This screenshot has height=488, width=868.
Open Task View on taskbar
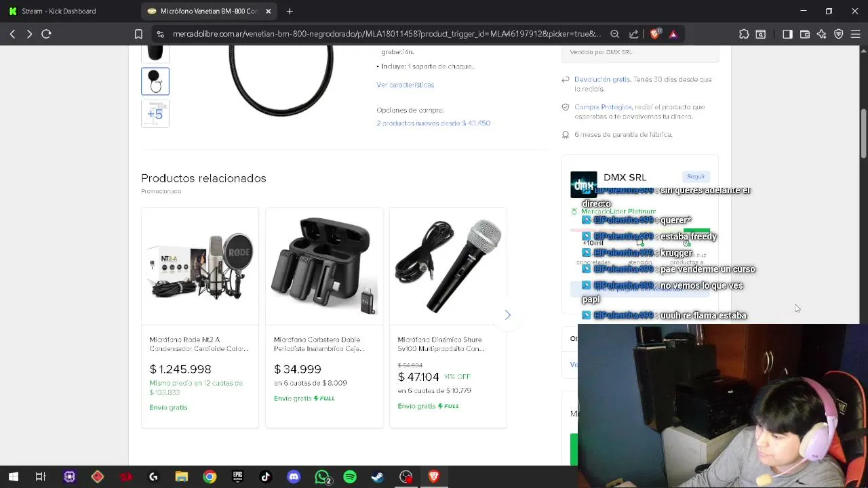[41, 477]
